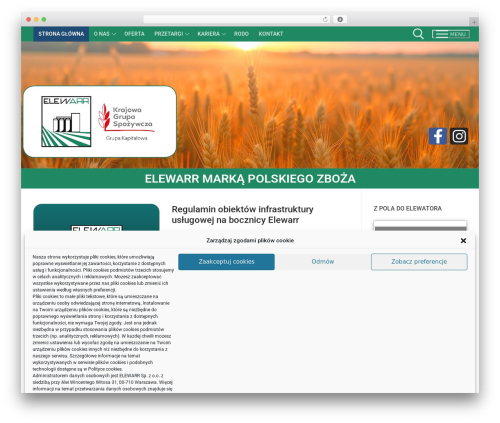Screen dimensions: 500x423
Task: Open the search magnifier icon
Action: click(x=418, y=34)
